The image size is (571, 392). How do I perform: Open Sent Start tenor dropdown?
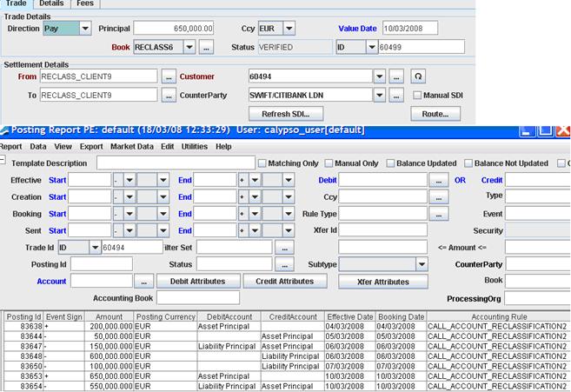pos(163,230)
